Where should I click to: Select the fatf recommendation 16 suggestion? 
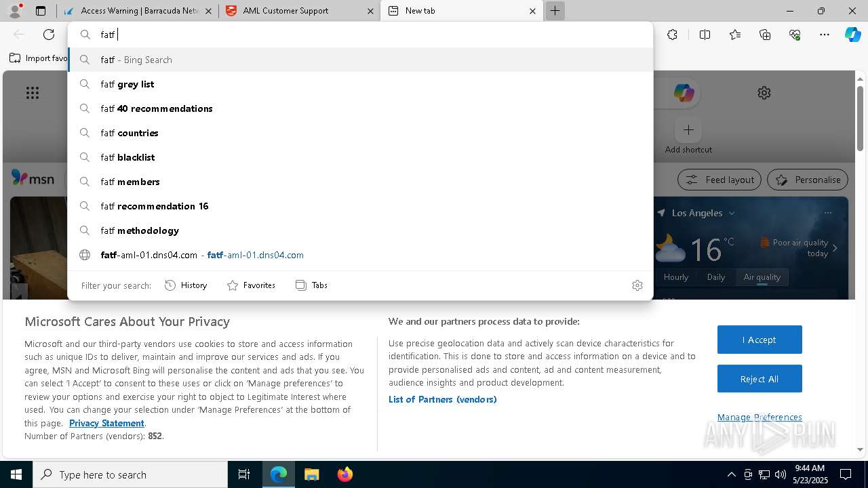[x=360, y=206]
